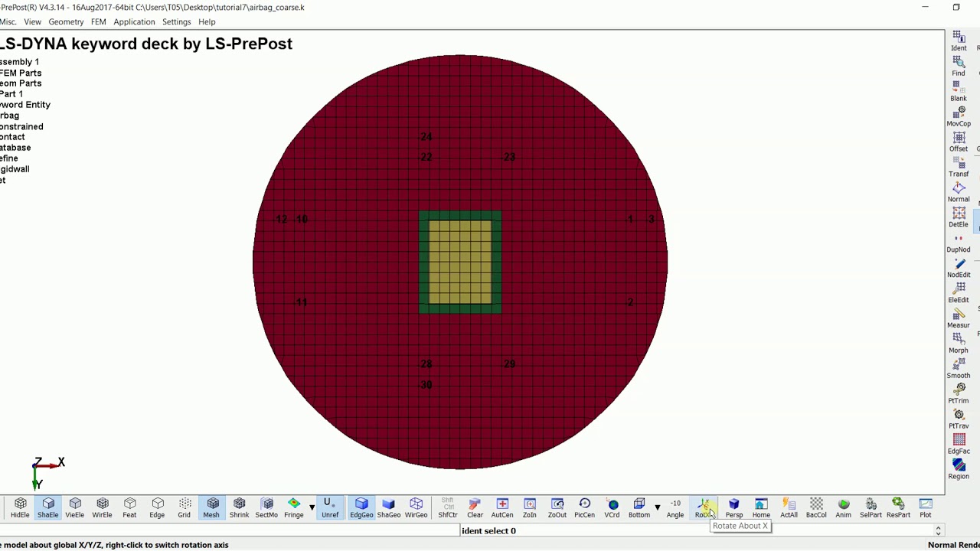Click the ZoIn zoom in icon
The height and width of the screenshot is (551, 980).
(530, 507)
